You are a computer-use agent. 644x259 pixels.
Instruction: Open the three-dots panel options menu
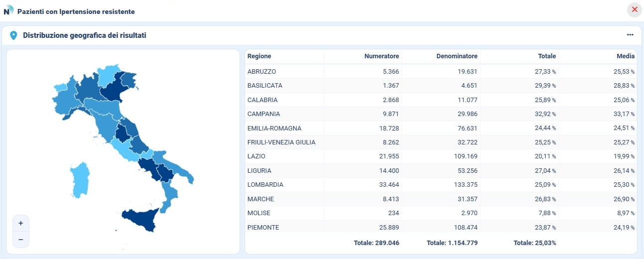point(630,35)
